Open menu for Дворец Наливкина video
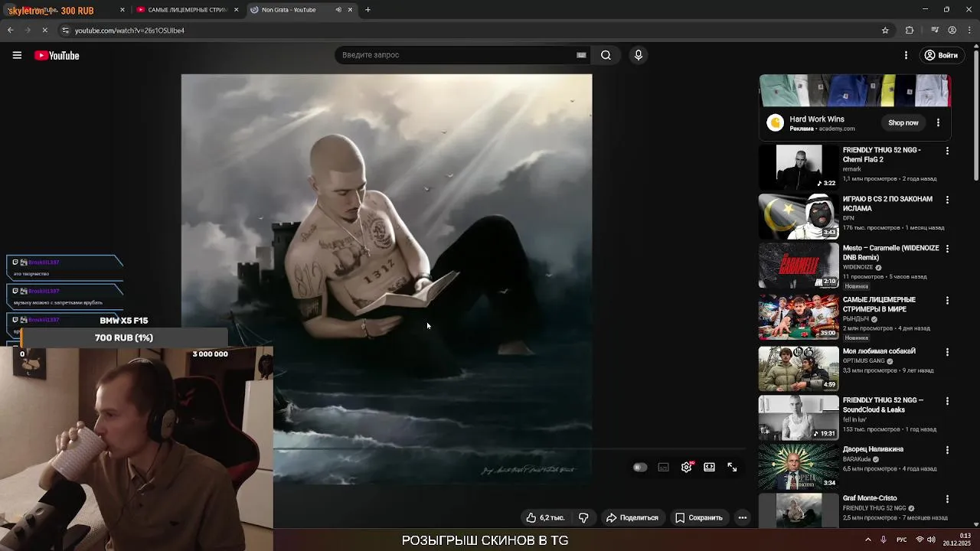This screenshot has width=980, height=551. click(947, 450)
